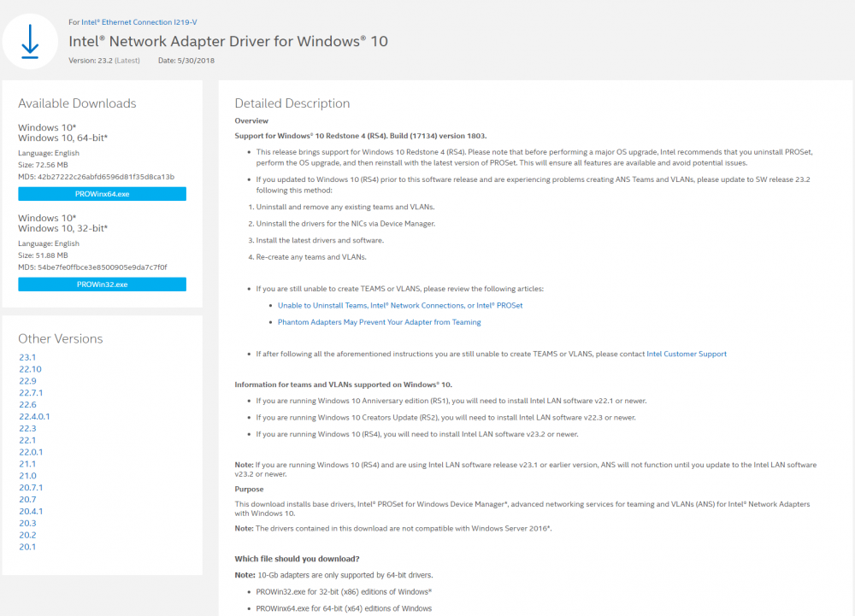
Task: Open version 21.0 link
Action: click(x=27, y=476)
